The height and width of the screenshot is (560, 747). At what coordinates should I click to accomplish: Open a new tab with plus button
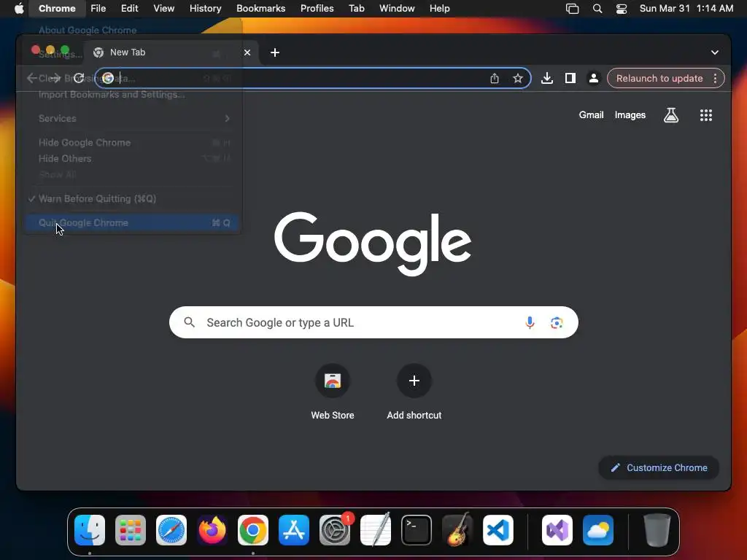(x=275, y=52)
